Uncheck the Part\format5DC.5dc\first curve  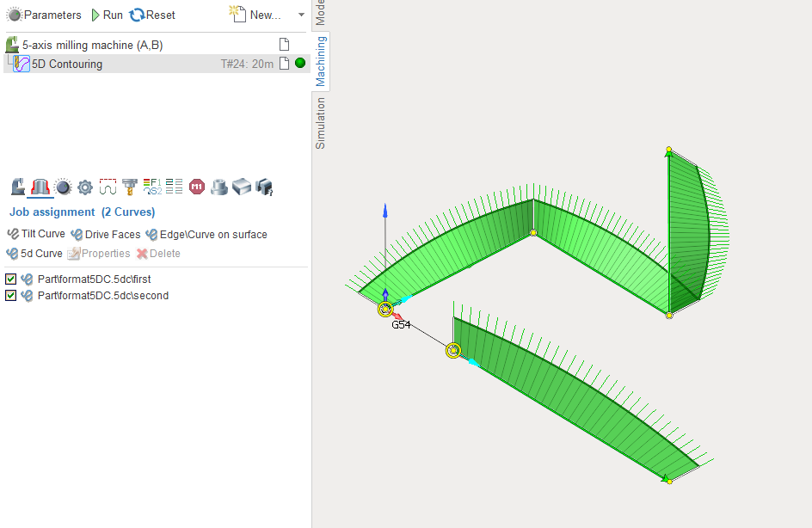coord(10,279)
